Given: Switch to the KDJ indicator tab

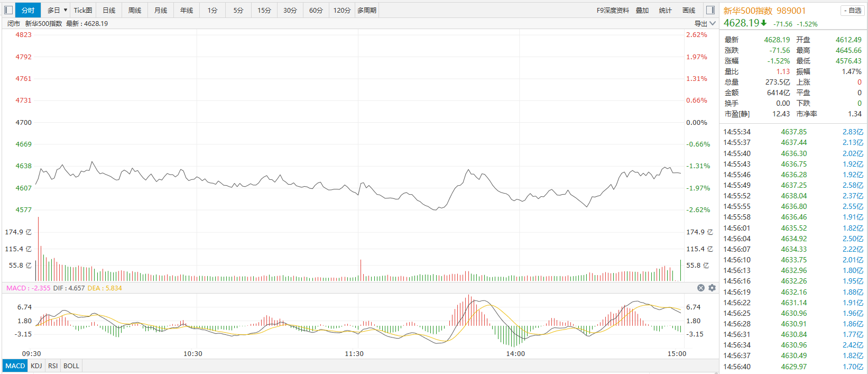Looking at the screenshot, I should 36,366.
